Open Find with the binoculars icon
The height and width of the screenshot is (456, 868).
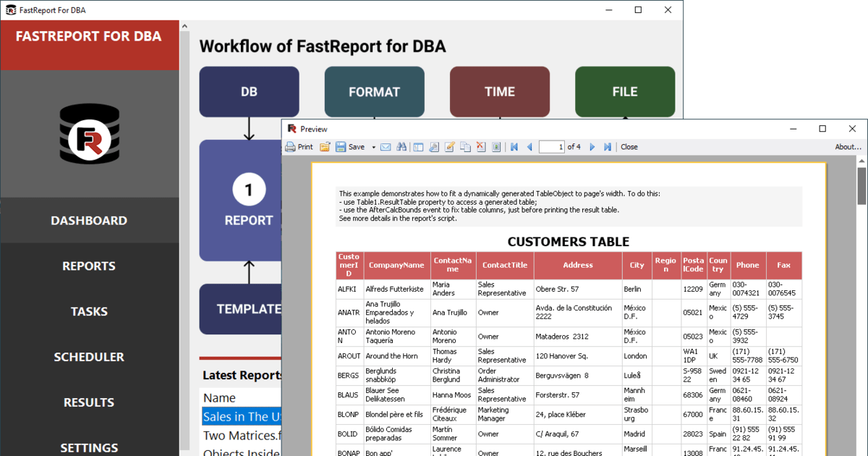coord(401,147)
